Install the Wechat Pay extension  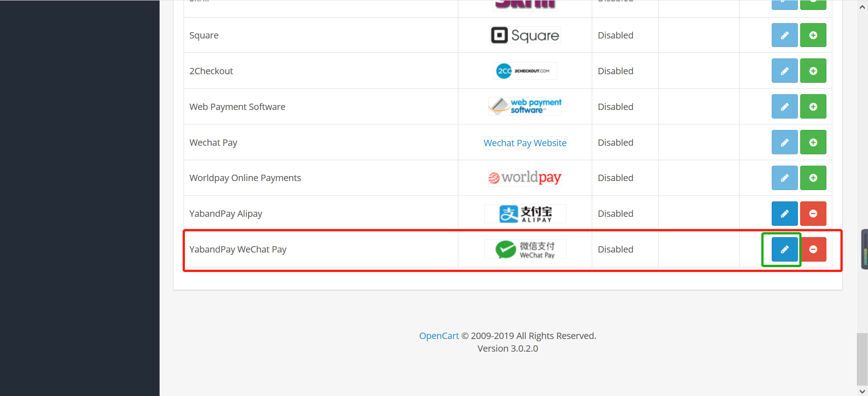[813, 143]
